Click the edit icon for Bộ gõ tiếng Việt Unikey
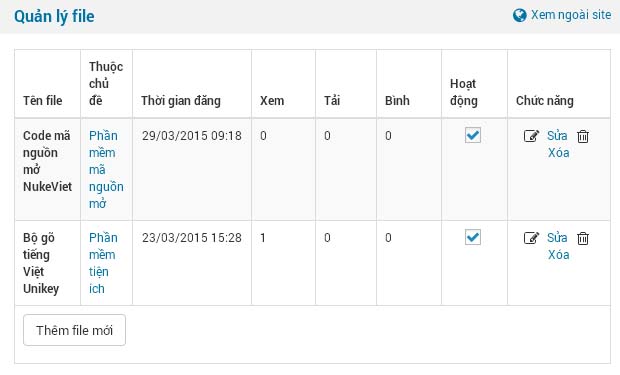The width and height of the screenshot is (620, 375). pyautogui.click(x=531, y=238)
